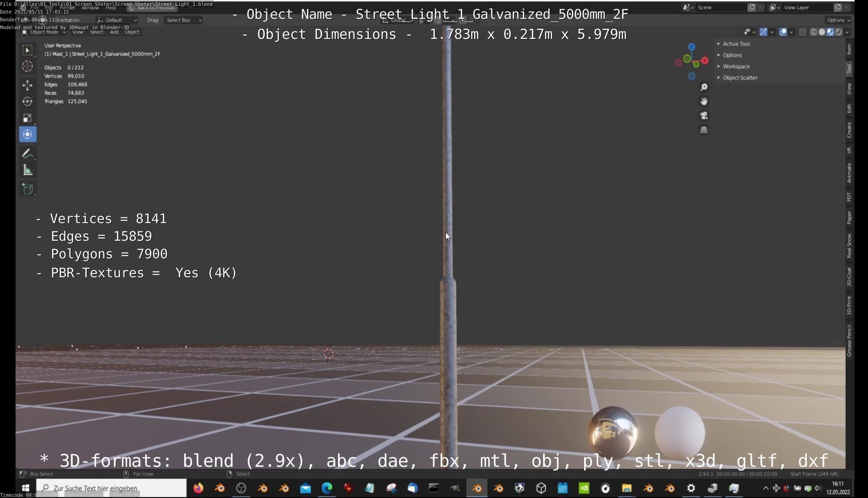Click the View Layer name field
This screenshot has width=868, height=498.
[807, 7]
